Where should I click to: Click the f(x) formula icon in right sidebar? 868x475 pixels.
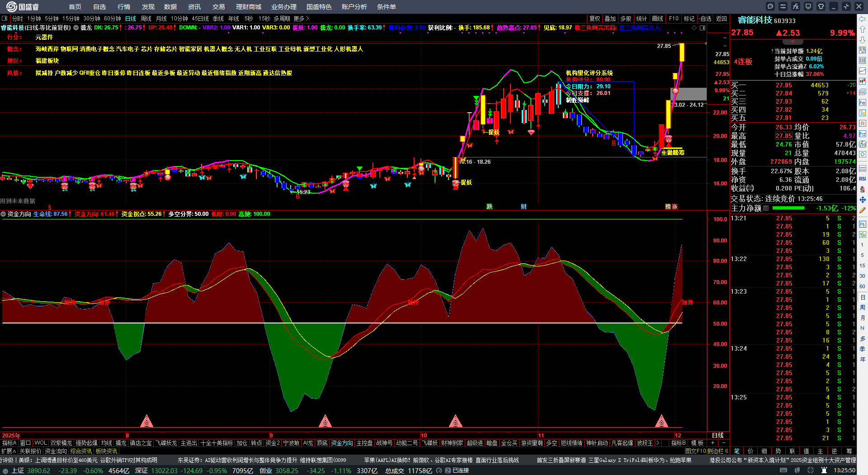863,144
